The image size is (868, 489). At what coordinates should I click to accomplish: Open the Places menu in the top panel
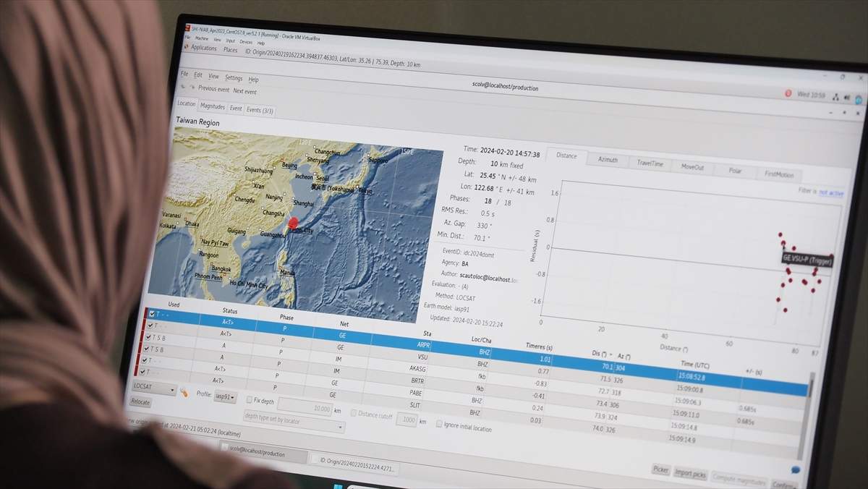pos(230,50)
